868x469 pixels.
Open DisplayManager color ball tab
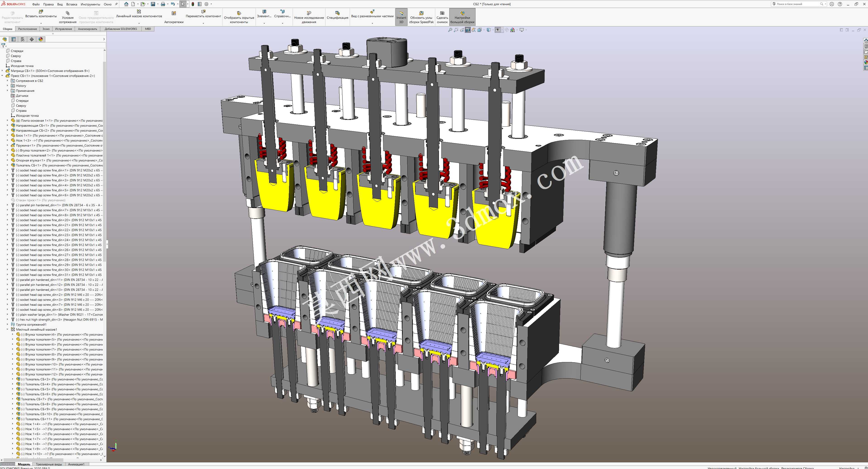pyautogui.click(x=41, y=39)
